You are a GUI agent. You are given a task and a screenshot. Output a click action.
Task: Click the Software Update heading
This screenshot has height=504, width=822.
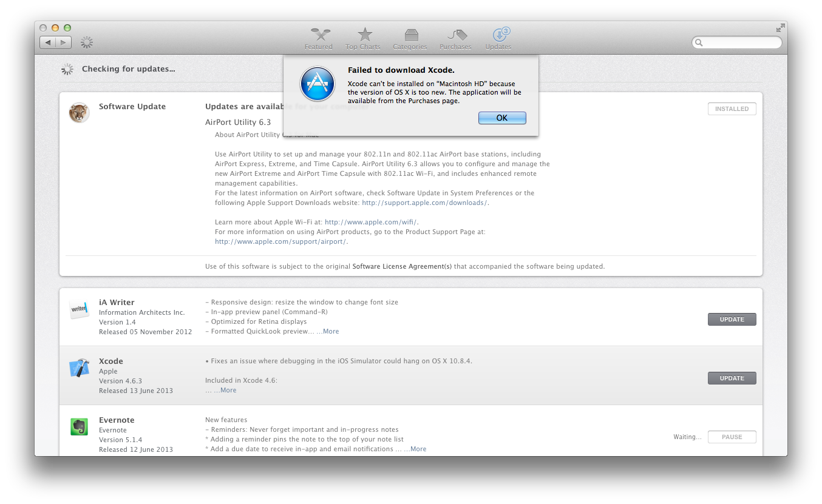point(132,106)
